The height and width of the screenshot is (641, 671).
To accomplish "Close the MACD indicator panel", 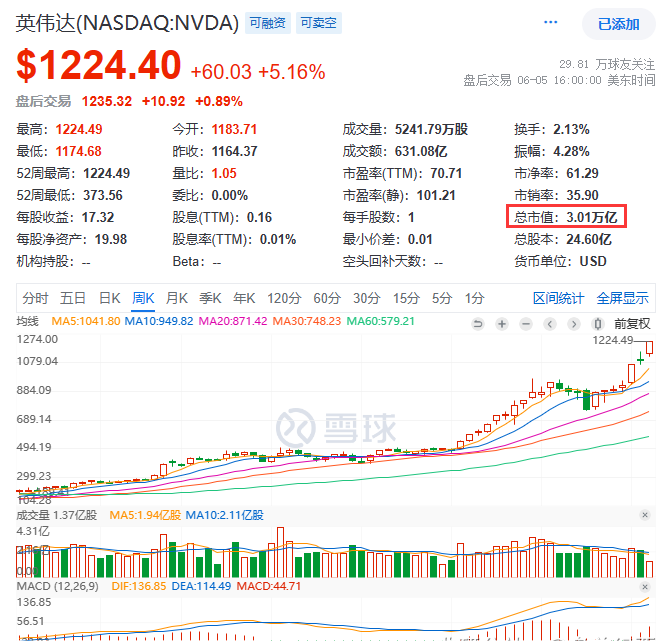I will (645, 586).
